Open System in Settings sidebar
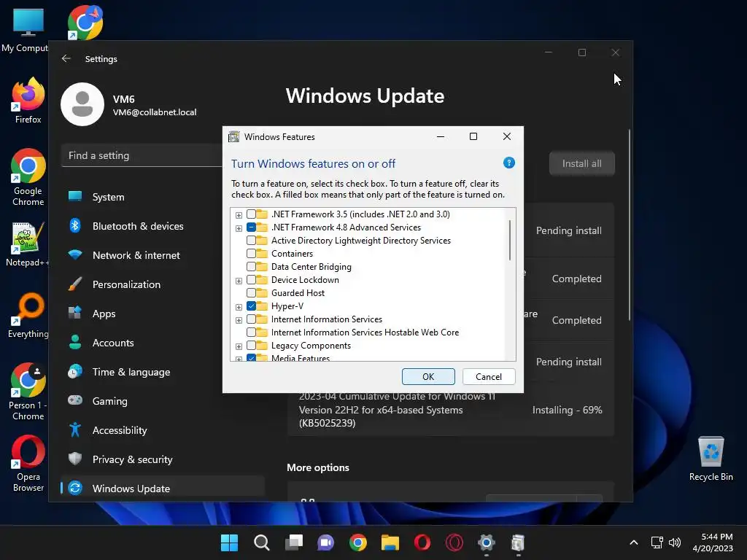 (162, 197)
